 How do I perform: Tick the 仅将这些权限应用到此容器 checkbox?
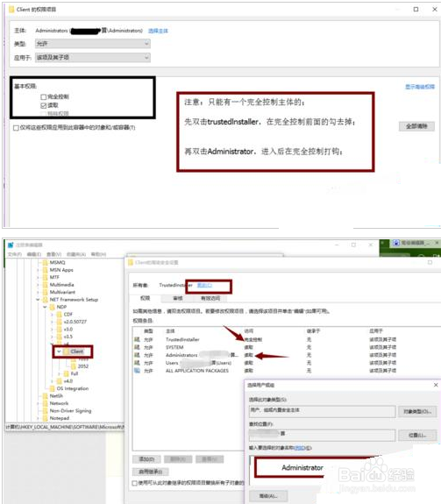tap(16, 128)
